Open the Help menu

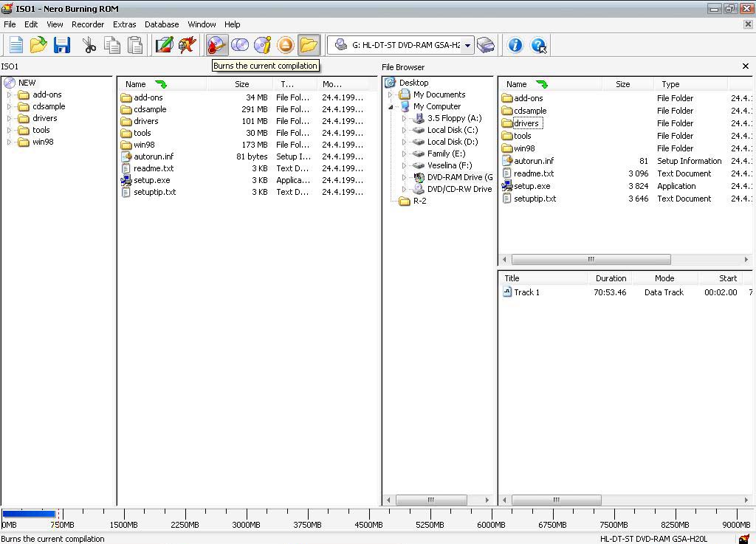[232, 24]
